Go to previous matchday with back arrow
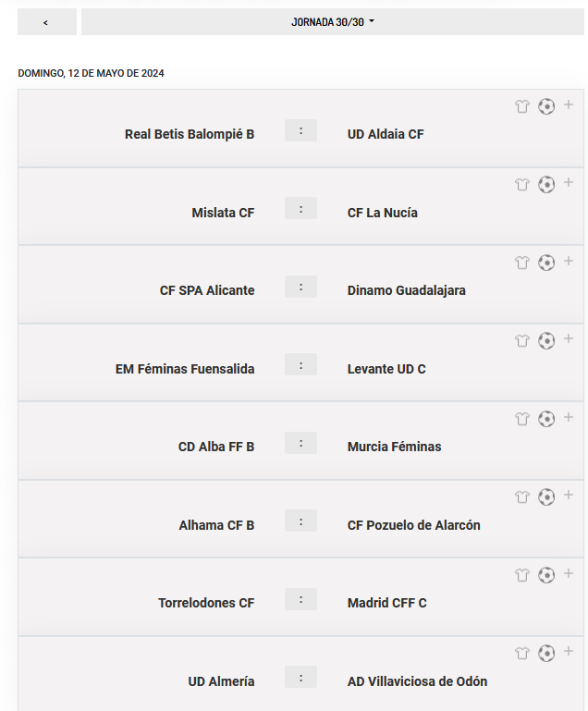Image resolution: width=588 pixels, height=711 pixels. (x=46, y=22)
